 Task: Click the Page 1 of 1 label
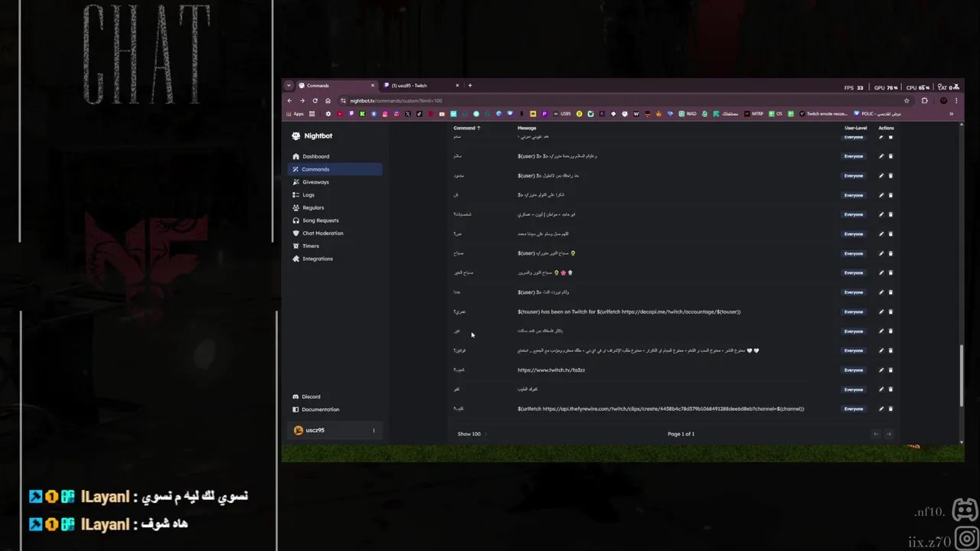point(681,434)
